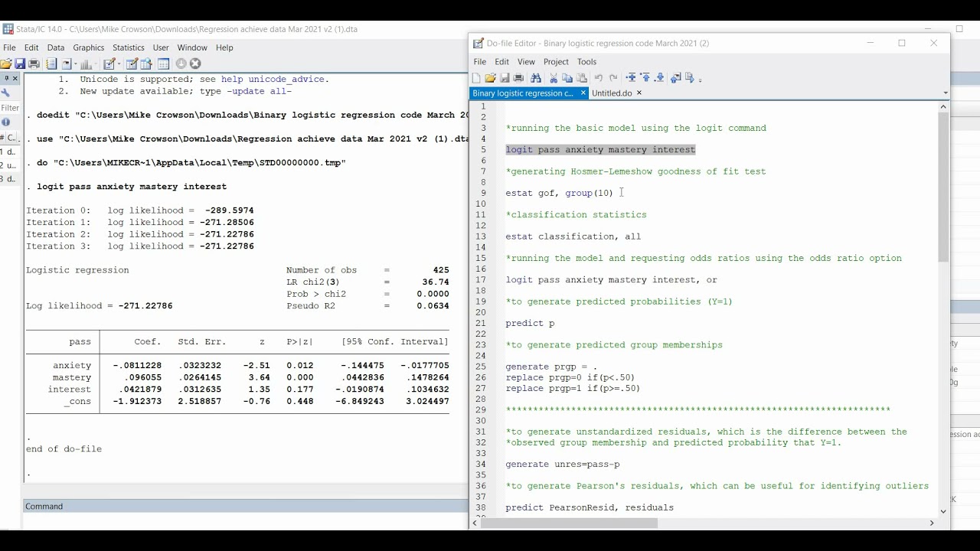Screen dimensions: 980x551
Task: Open new Do-file Editor icon in Stata toolbar
Action: point(109,64)
